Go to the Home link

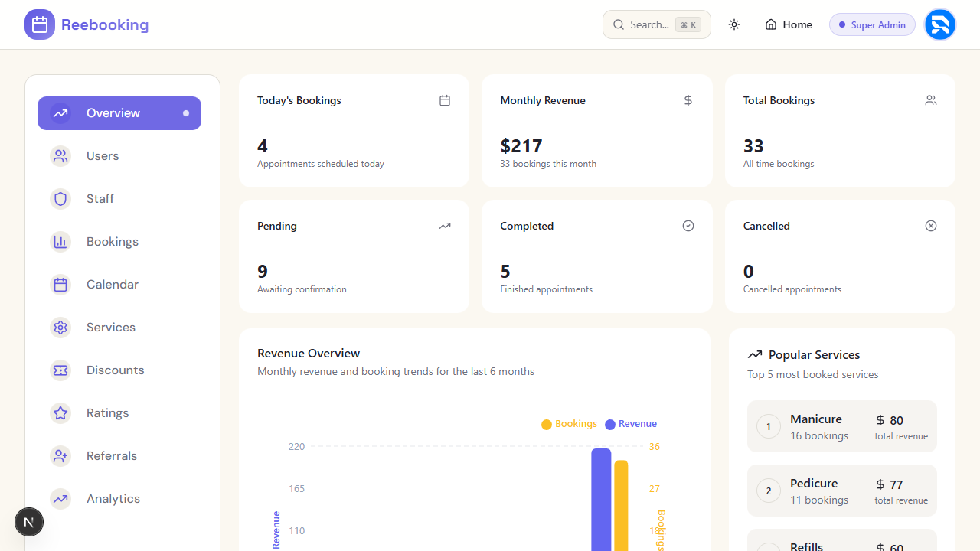(x=789, y=24)
